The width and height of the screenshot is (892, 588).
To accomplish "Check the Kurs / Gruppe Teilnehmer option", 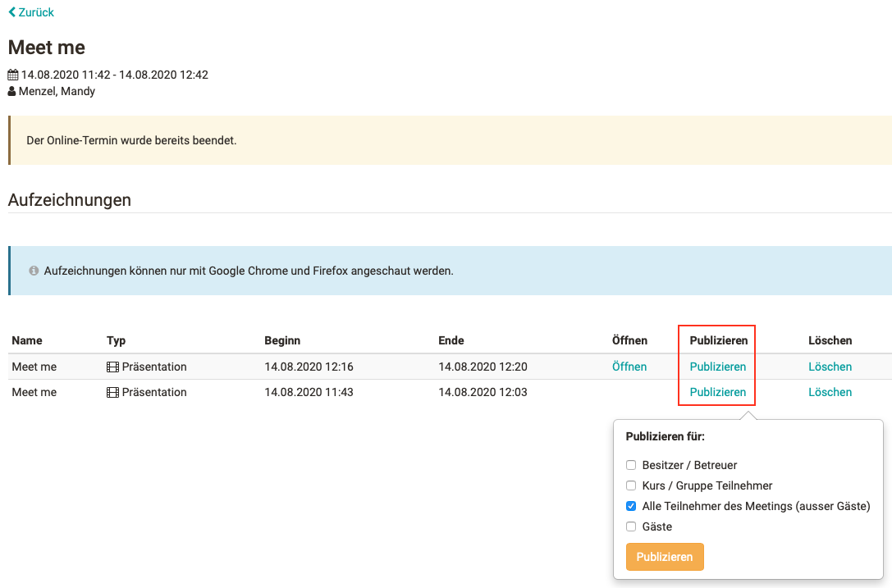I will 631,485.
